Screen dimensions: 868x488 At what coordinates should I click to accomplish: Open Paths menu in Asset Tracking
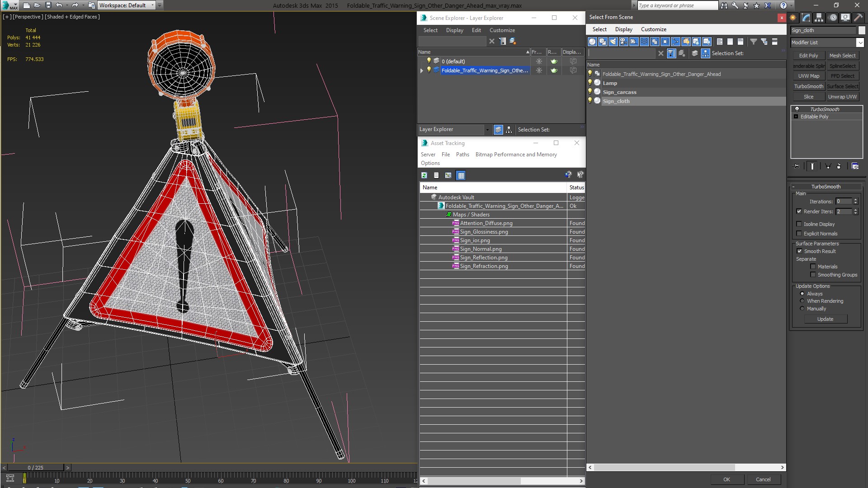[x=462, y=155]
